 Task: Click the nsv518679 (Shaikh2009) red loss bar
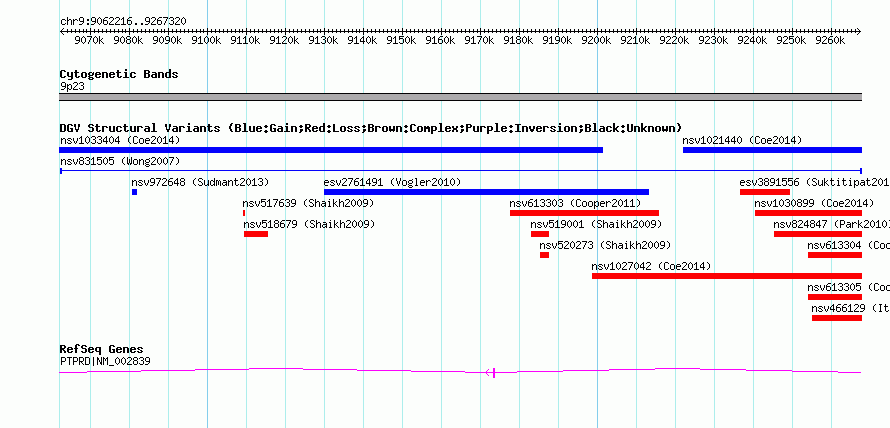pyautogui.click(x=256, y=234)
